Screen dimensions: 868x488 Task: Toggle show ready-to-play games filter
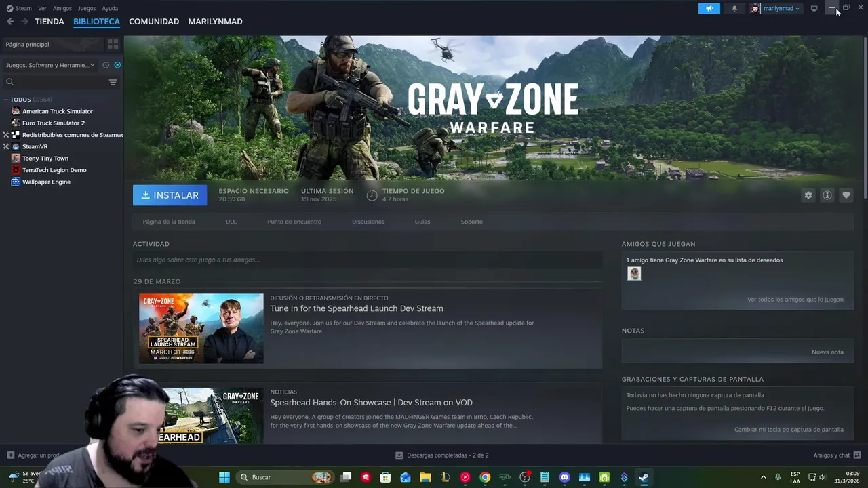click(117, 65)
